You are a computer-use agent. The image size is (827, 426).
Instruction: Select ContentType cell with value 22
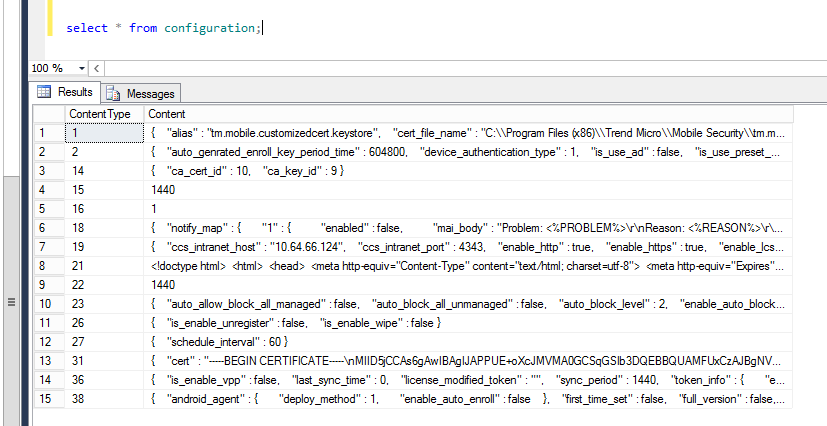(x=104, y=285)
